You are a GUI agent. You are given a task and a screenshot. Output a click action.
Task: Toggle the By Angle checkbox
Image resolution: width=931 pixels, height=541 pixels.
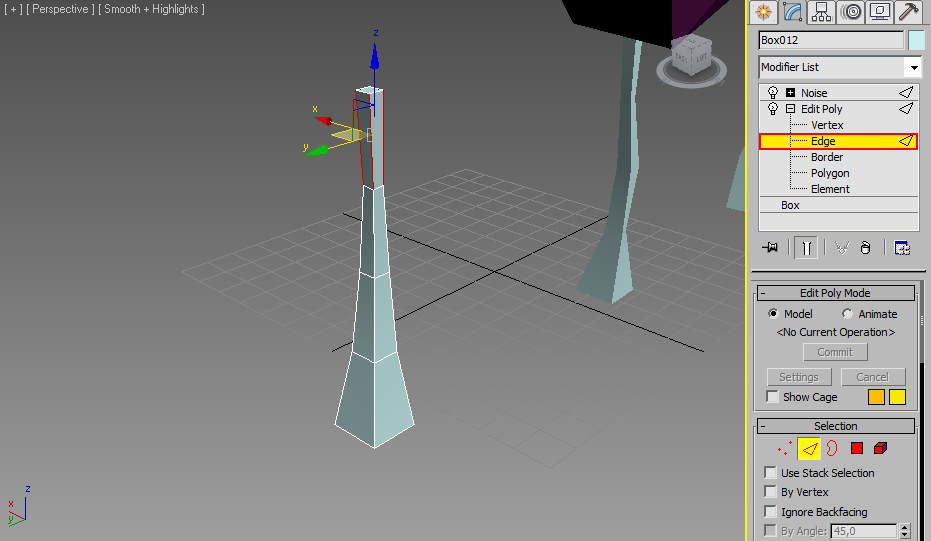771,530
